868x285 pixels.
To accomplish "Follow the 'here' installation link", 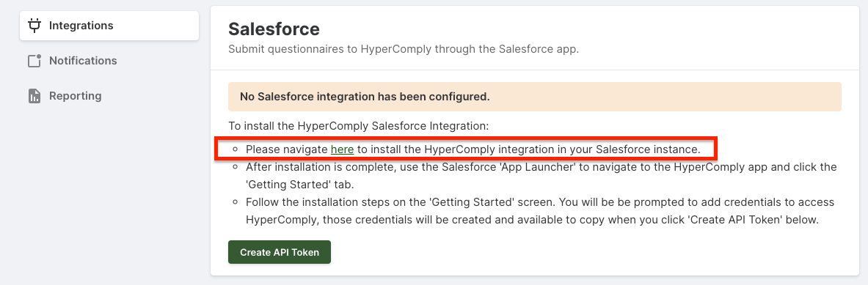I will pos(342,149).
